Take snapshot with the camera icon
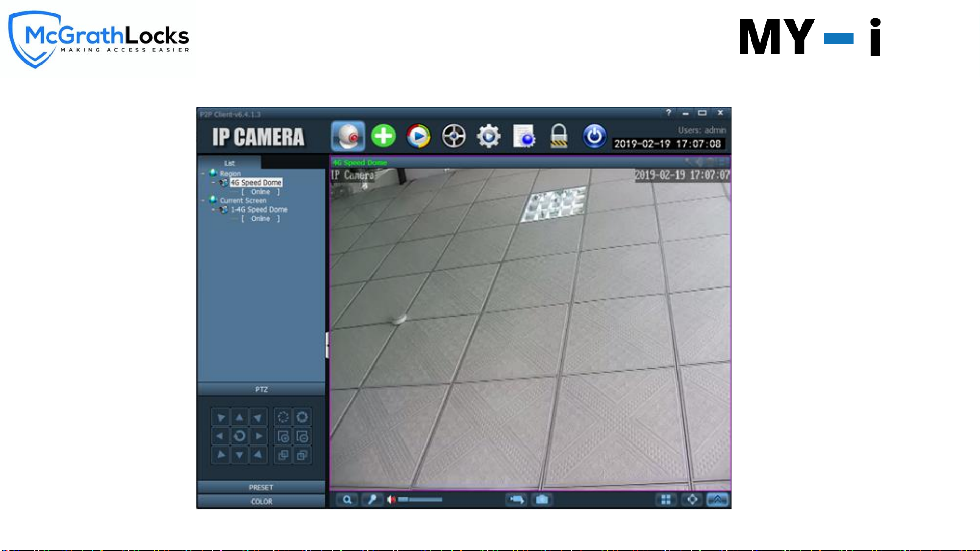980x551 pixels. coord(542,500)
